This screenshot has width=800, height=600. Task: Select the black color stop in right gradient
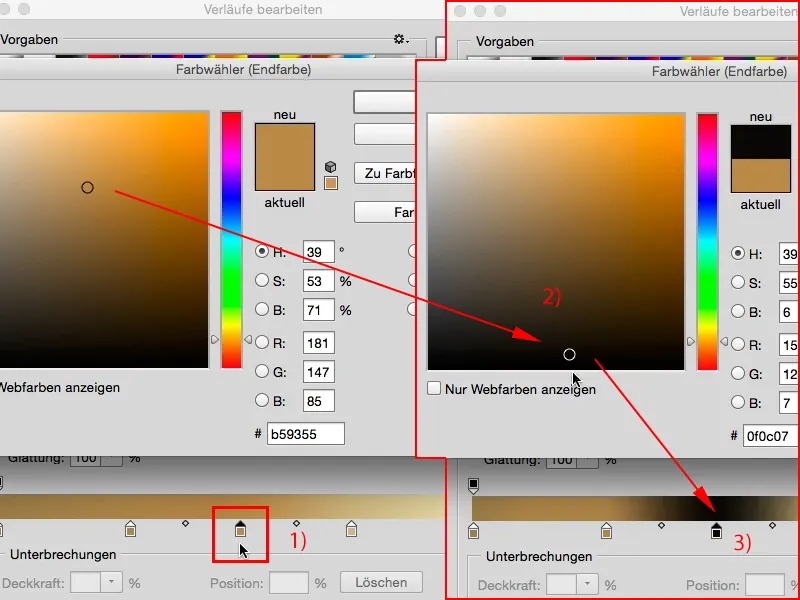pos(716,531)
